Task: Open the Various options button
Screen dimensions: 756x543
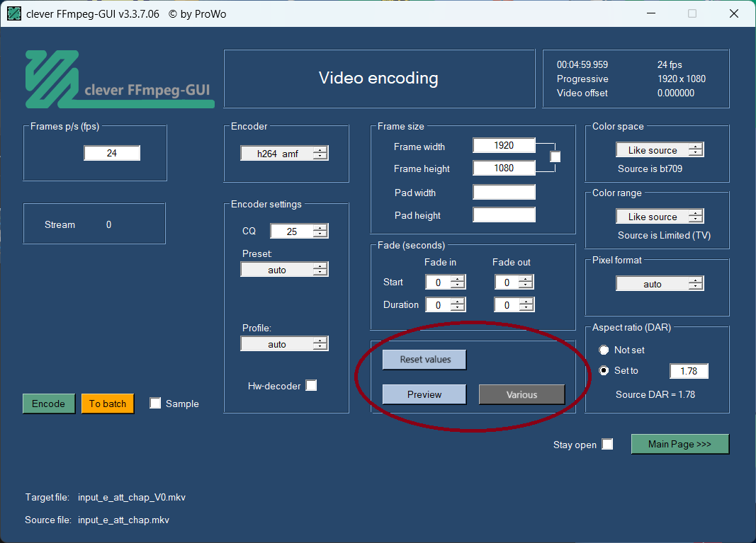Action: click(521, 394)
